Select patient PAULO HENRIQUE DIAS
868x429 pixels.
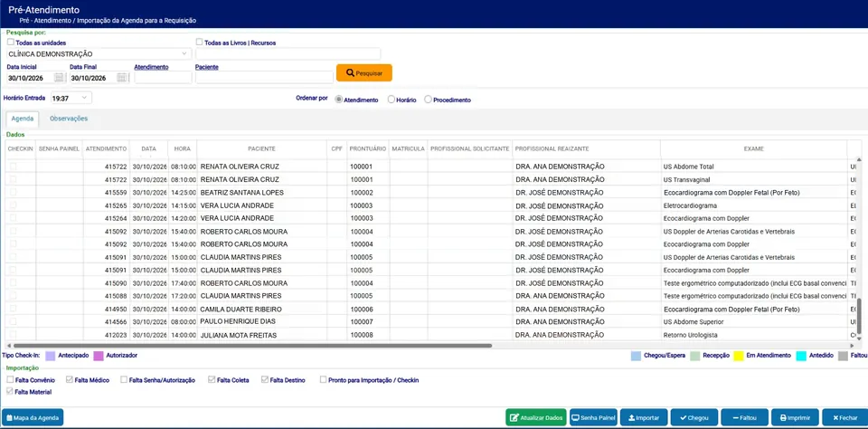coord(238,321)
